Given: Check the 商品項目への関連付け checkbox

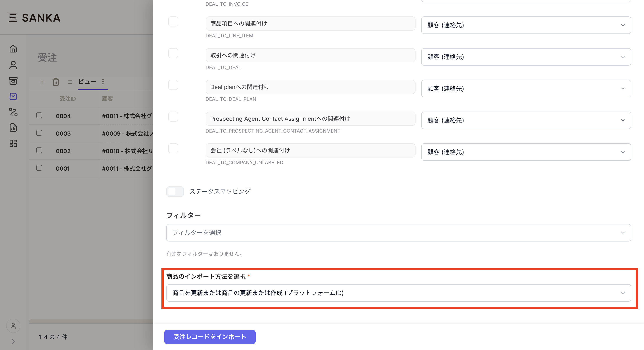Looking at the screenshot, I should pyautogui.click(x=173, y=22).
